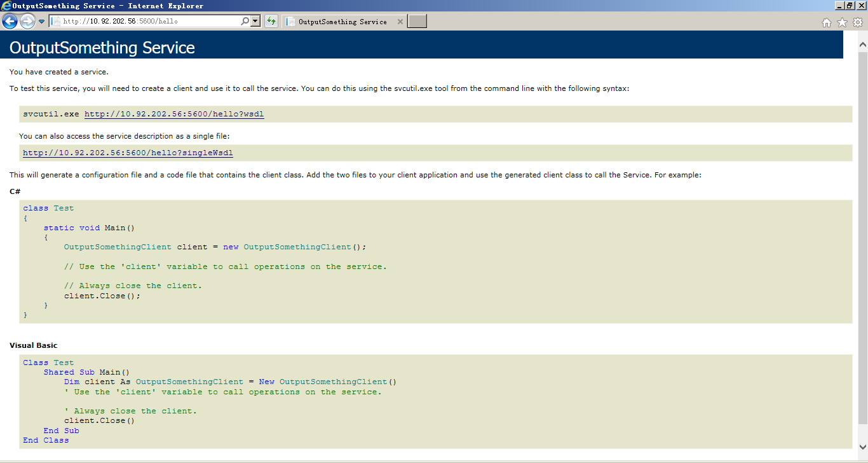This screenshot has height=463, width=868.
Task: Refresh the page with green arrows button
Action: [x=271, y=22]
